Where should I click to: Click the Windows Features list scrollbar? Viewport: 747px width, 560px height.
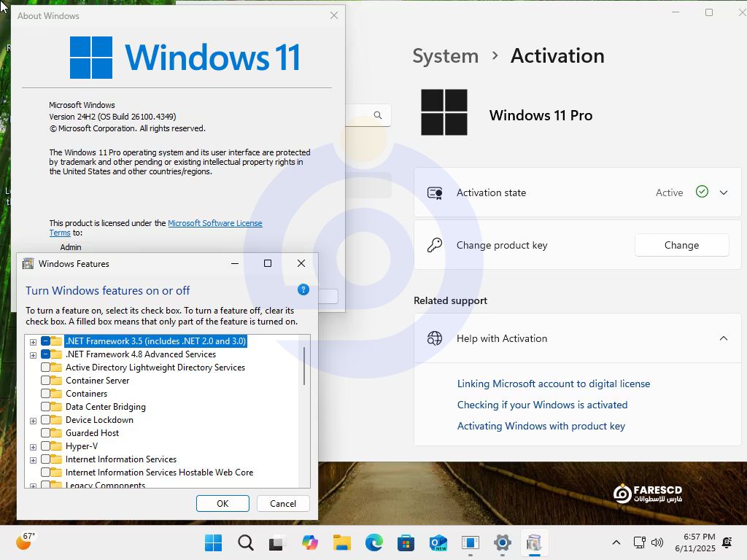(x=304, y=366)
